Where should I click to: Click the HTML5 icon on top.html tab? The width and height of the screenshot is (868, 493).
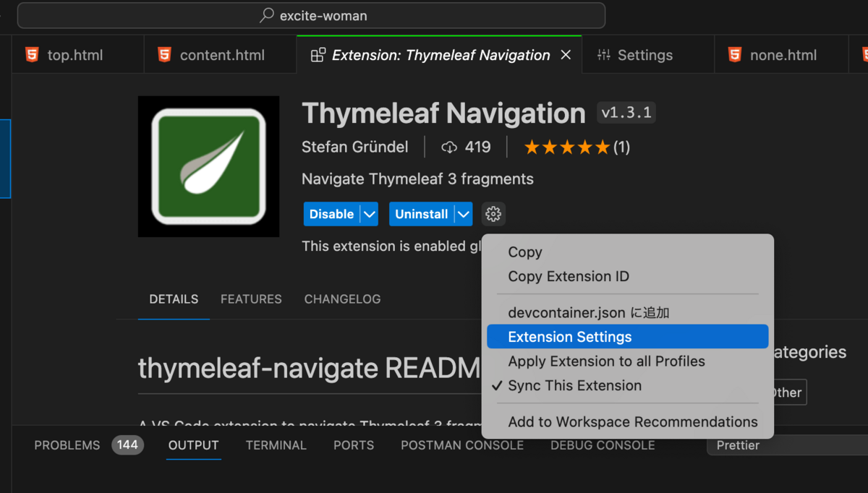[x=32, y=55]
